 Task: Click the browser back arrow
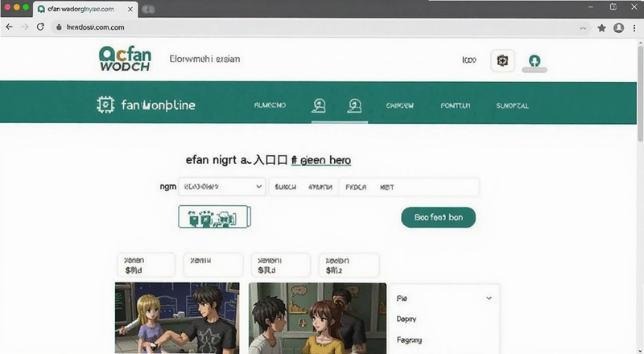click(9, 27)
